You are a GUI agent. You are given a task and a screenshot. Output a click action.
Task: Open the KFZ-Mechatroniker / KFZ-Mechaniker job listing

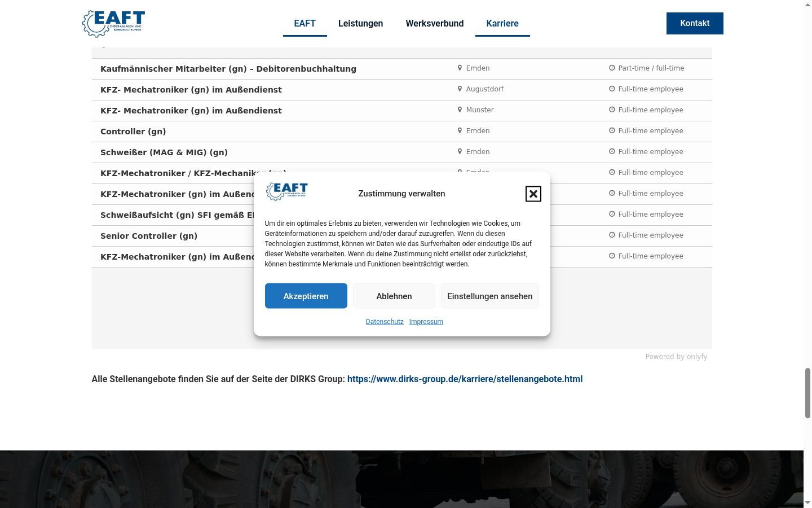click(176, 173)
